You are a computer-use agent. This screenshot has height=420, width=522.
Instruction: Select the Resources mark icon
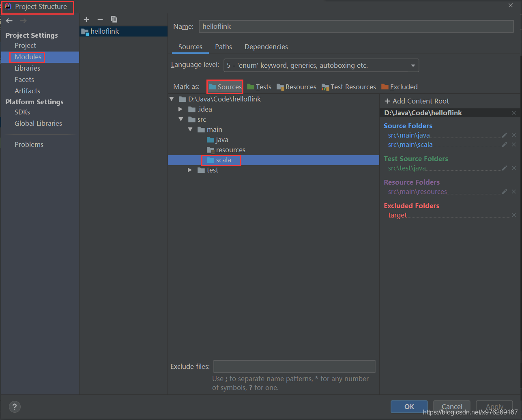[296, 86]
